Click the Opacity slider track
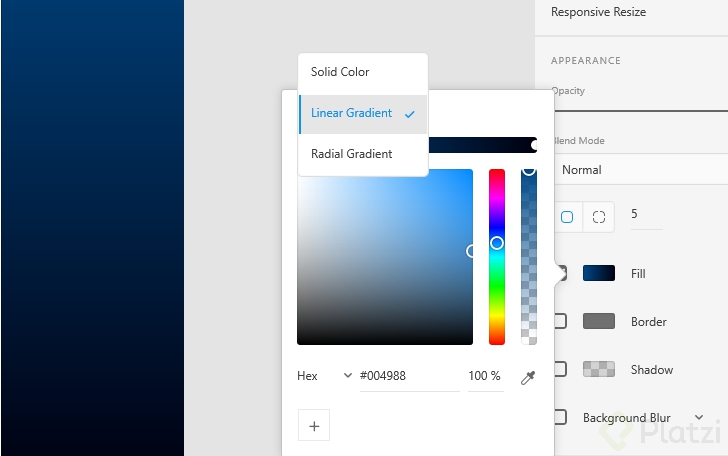The width and height of the screenshot is (728, 456). point(641,111)
